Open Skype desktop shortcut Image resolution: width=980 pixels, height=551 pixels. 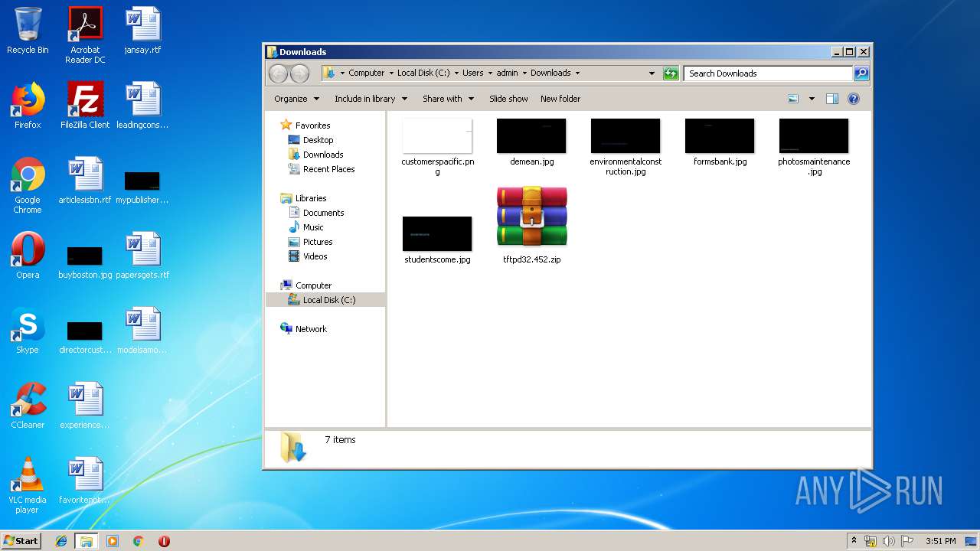pos(28,331)
